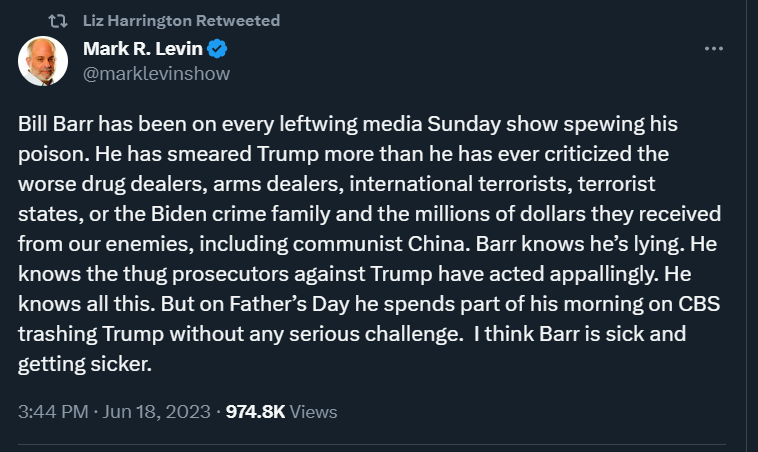
Task: Click the Liz Harrington Retweeted label
Action: pyautogui.click(x=181, y=21)
